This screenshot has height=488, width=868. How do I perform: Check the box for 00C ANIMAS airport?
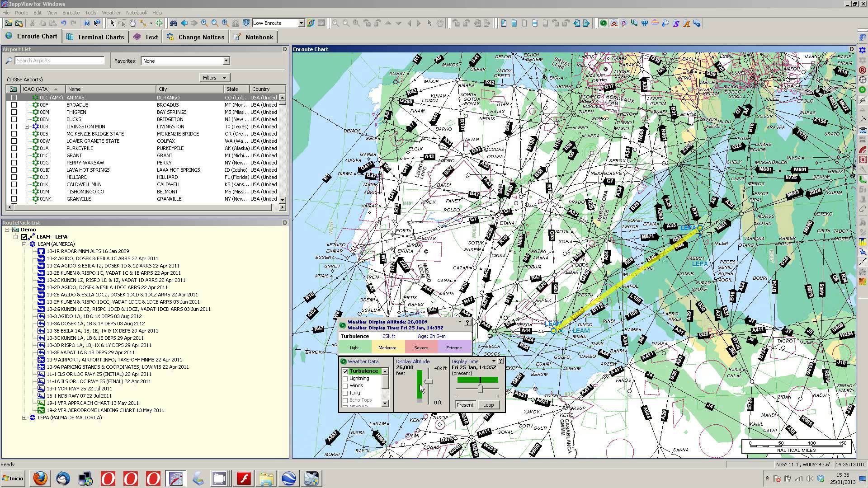pos(14,98)
